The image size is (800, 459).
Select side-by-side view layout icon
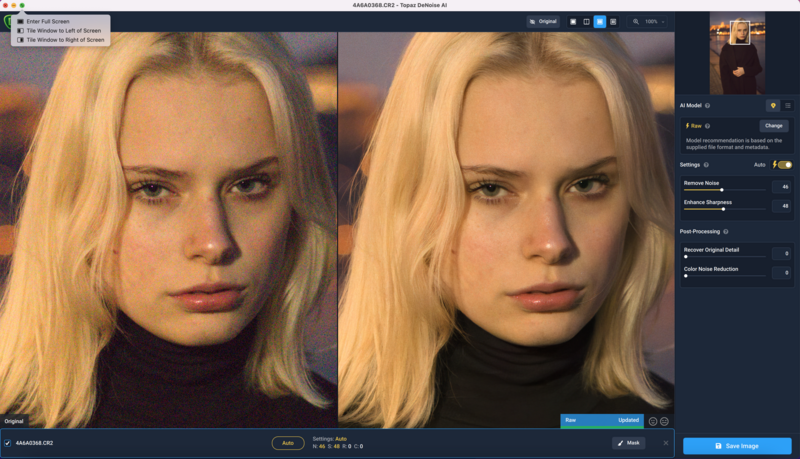coord(599,21)
